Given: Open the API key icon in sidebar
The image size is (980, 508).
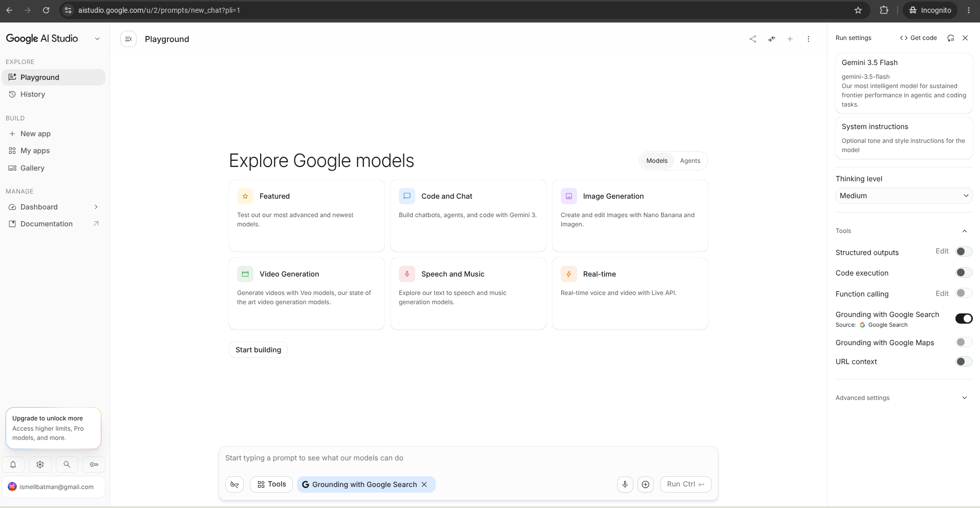Looking at the screenshot, I should pos(94,464).
